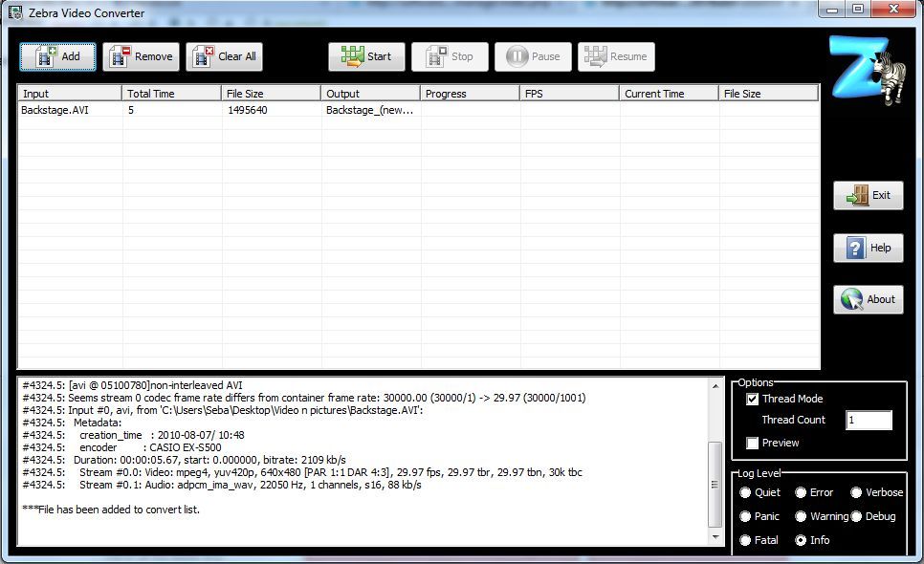The width and height of the screenshot is (924, 564).
Task: Click the Zebra Video Converter title bar icon
Action: point(15,12)
